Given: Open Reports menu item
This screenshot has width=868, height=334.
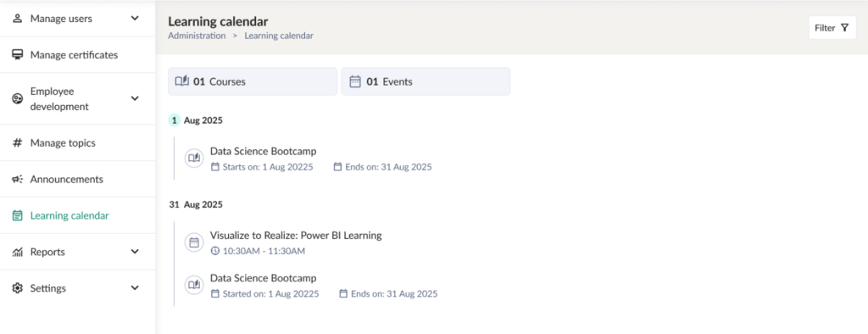Looking at the screenshot, I should pos(77,252).
